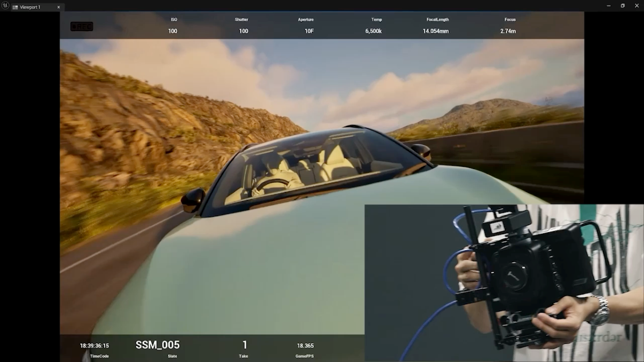This screenshot has width=644, height=362.
Task: Click the Temp 6,500k value
Action: click(374, 31)
